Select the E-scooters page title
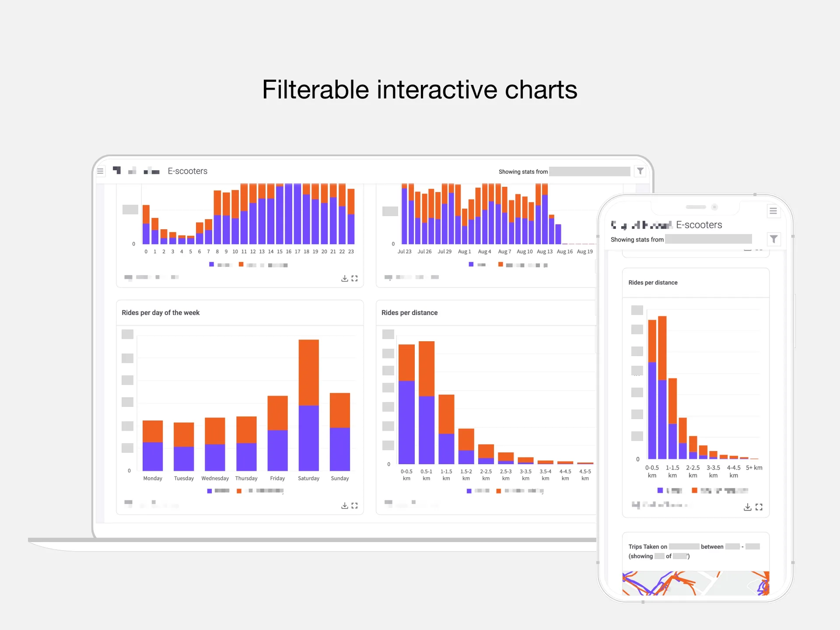The height and width of the screenshot is (630, 840). pos(187,171)
